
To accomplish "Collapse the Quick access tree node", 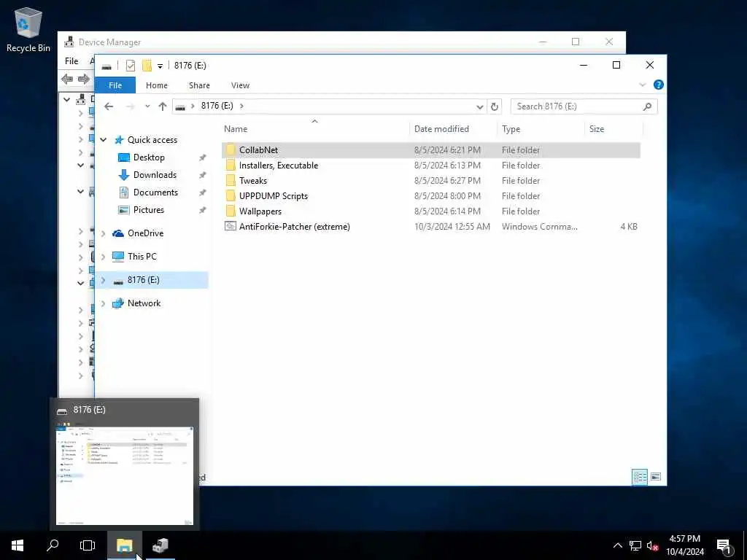I will coord(104,139).
